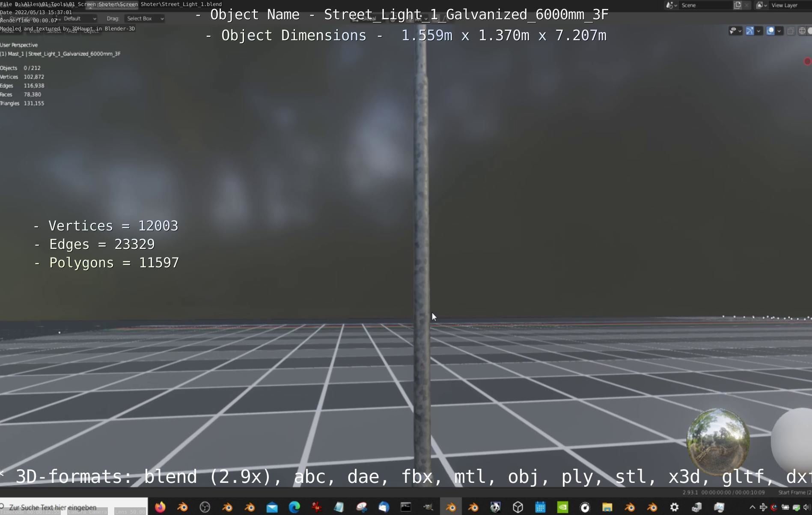Expand the overlays options dropdown arrow

779,31
